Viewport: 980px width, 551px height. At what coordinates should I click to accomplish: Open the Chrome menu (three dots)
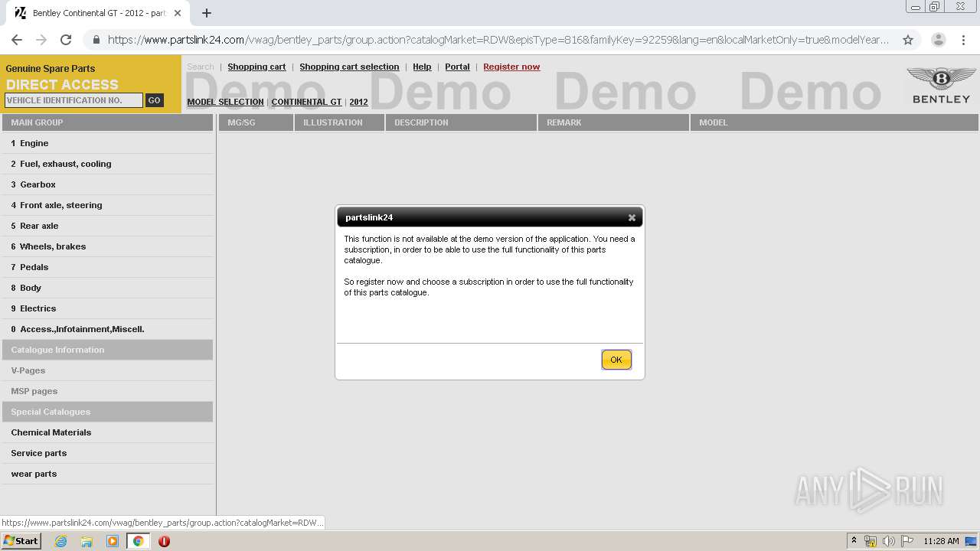click(963, 40)
